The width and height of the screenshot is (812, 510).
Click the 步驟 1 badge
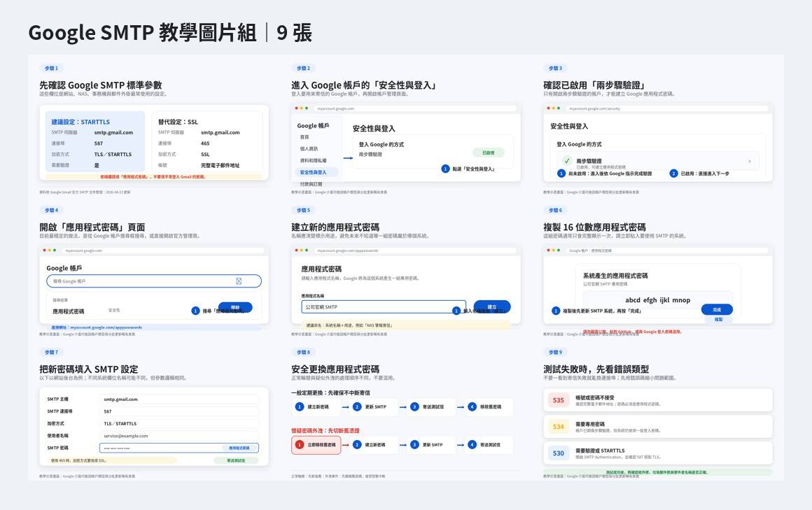tap(51, 69)
